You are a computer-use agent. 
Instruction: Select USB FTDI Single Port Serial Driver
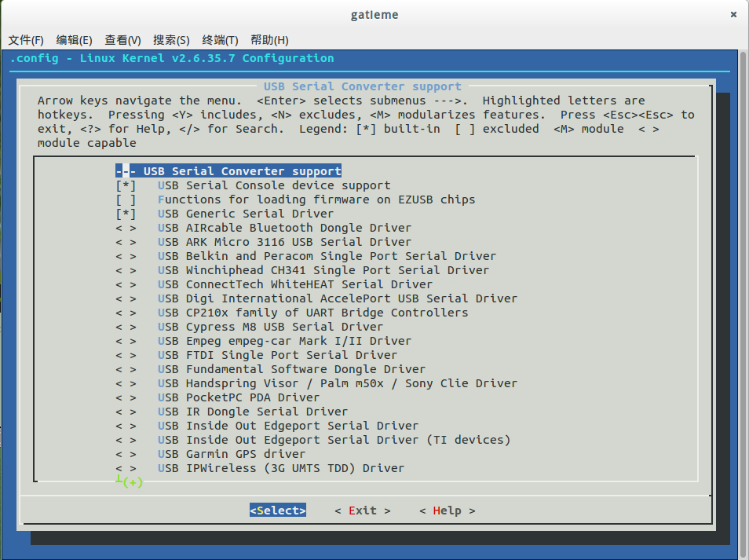click(x=277, y=355)
